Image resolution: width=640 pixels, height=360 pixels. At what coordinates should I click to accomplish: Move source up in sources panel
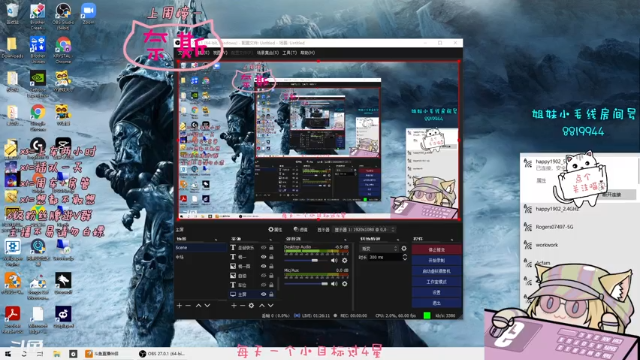click(262, 305)
